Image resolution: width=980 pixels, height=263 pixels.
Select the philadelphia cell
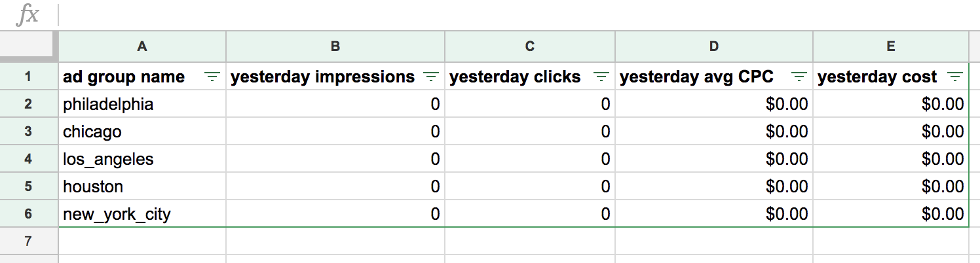pos(142,105)
